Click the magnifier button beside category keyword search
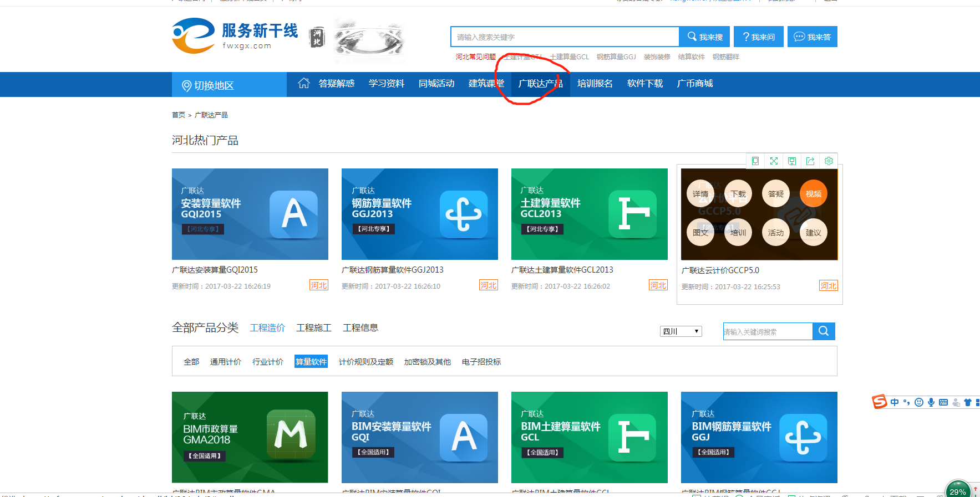The width and height of the screenshot is (980, 497). pos(824,331)
